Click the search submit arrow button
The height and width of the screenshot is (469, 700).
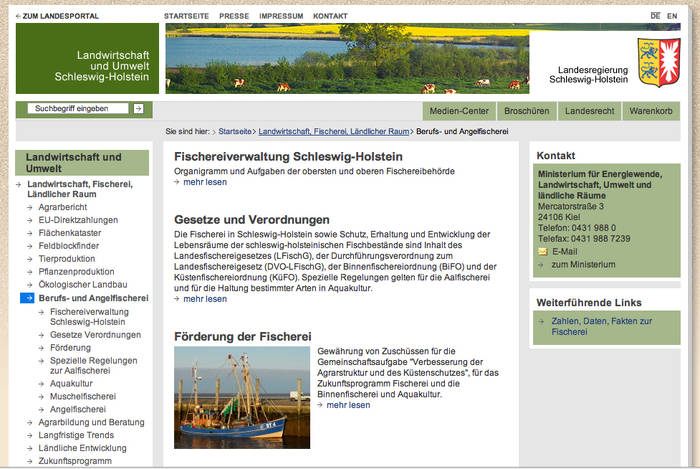(138, 108)
